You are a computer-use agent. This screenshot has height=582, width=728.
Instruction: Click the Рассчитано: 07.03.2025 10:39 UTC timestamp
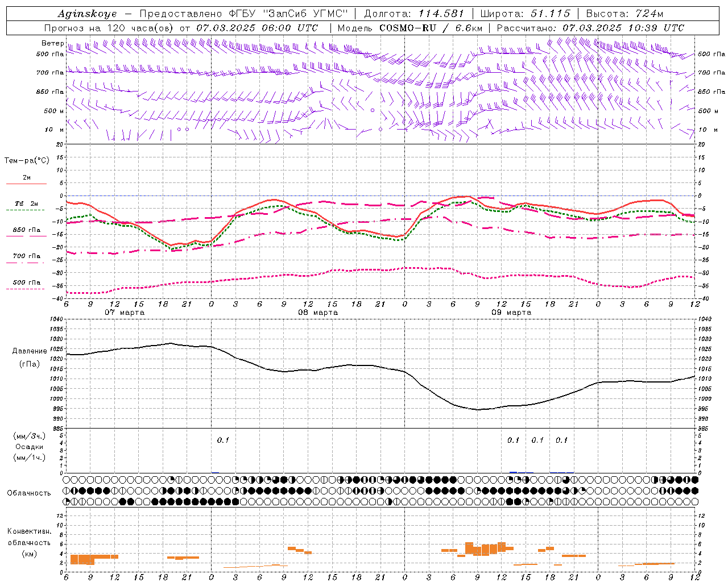click(590, 28)
